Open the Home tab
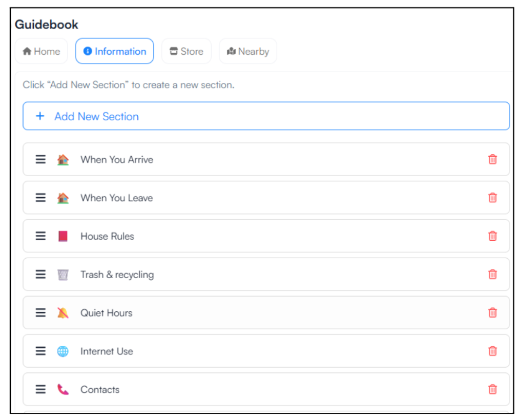The height and width of the screenshot is (420, 519). pyautogui.click(x=41, y=51)
